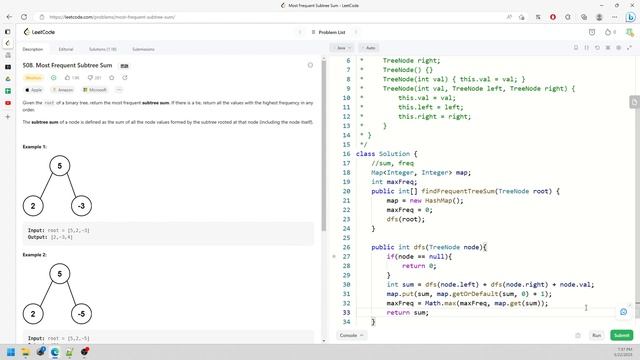Click Example 2 tree image
Image resolution: width=640 pixels, height=360 pixels.
(x=57, y=294)
